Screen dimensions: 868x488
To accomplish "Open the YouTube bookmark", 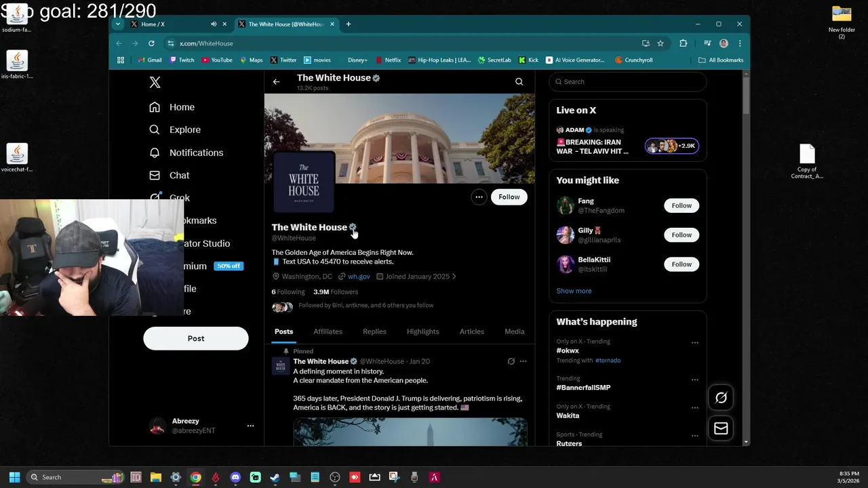I will pos(216,60).
